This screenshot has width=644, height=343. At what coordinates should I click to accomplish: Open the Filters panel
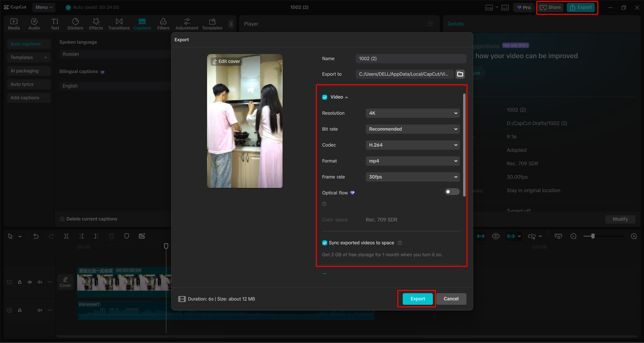(x=163, y=23)
